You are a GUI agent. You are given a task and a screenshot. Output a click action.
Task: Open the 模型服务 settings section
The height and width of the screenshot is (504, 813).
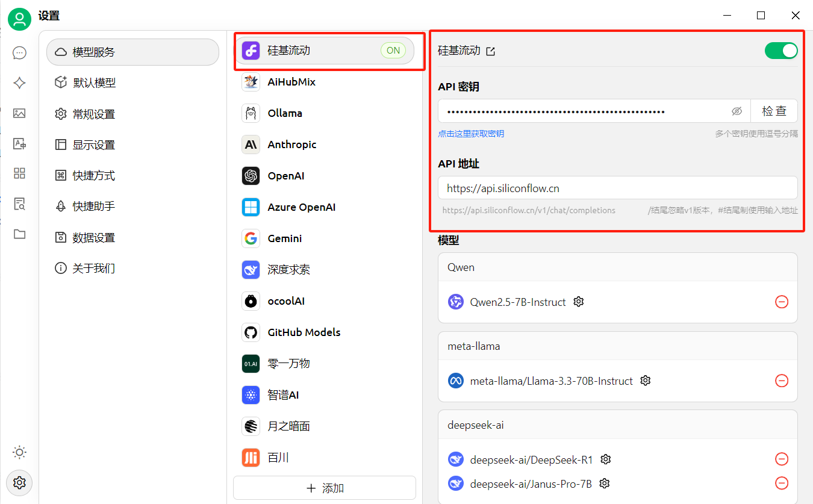coord(132,52)
